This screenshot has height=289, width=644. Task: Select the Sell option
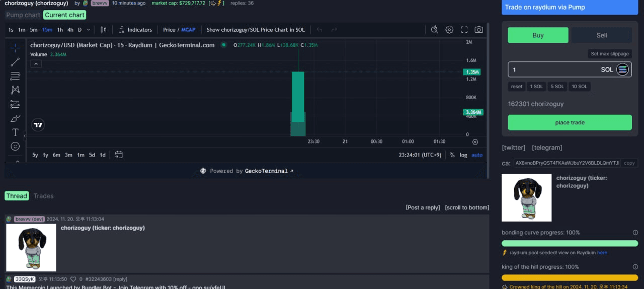click(602, 35)
